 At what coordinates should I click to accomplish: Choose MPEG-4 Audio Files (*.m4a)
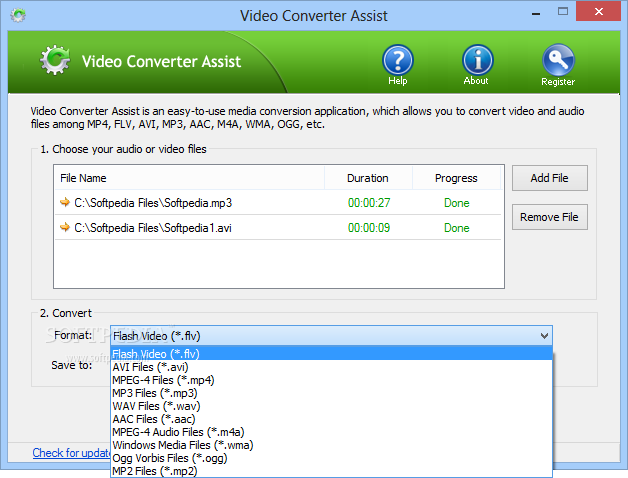pyautogui.click(x=331, y=432)
